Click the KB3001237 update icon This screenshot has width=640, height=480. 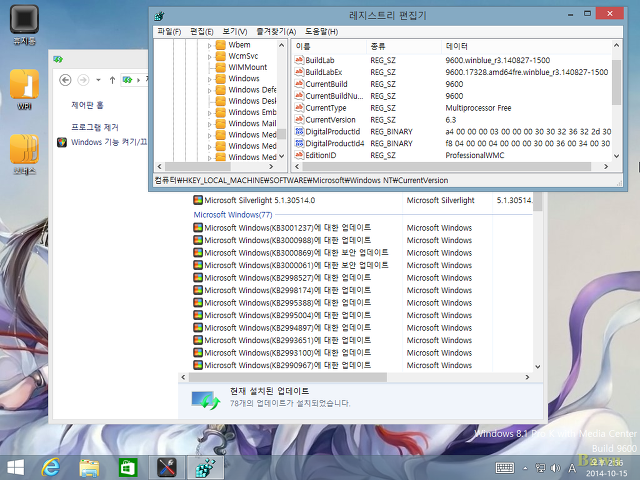(x=198, y=227)
